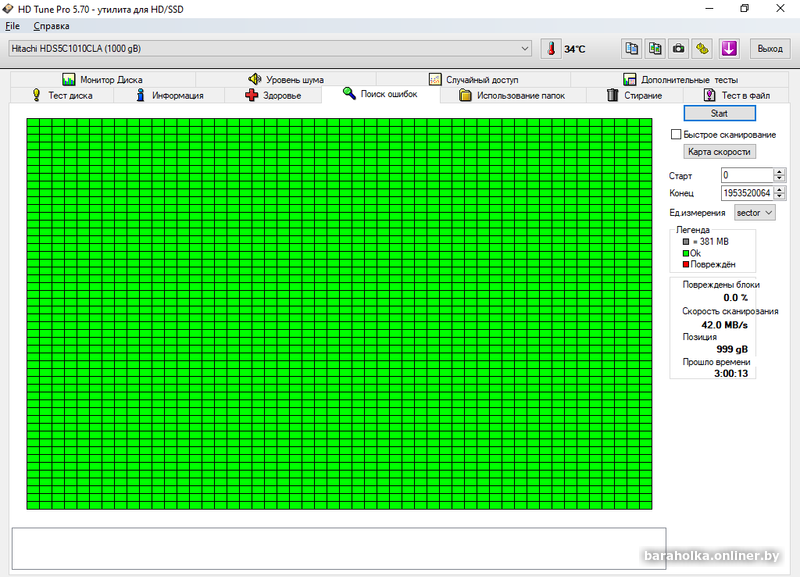Click the Старт sector input field
800x577 pixels.
pos(747,175)
